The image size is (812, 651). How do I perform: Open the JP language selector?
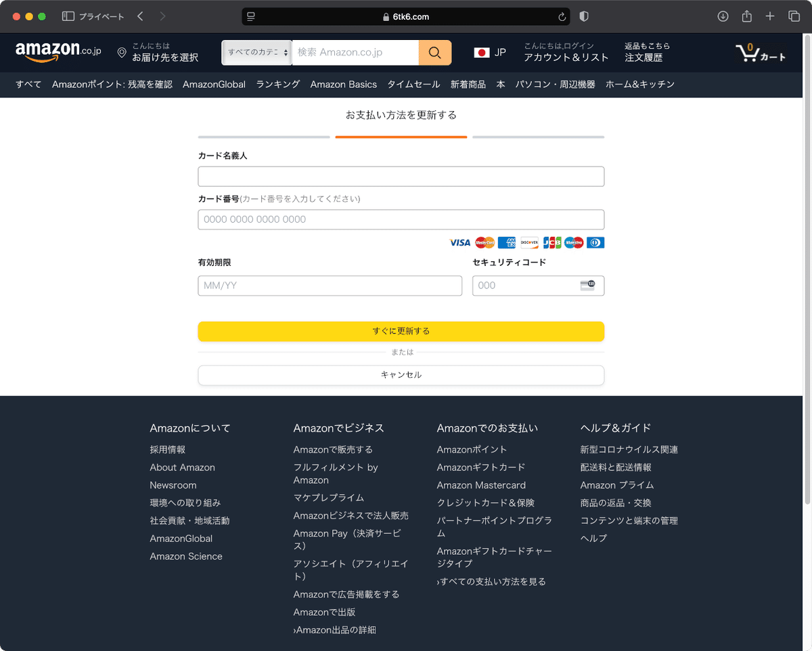pyautogui.click(x=490, y=52)
